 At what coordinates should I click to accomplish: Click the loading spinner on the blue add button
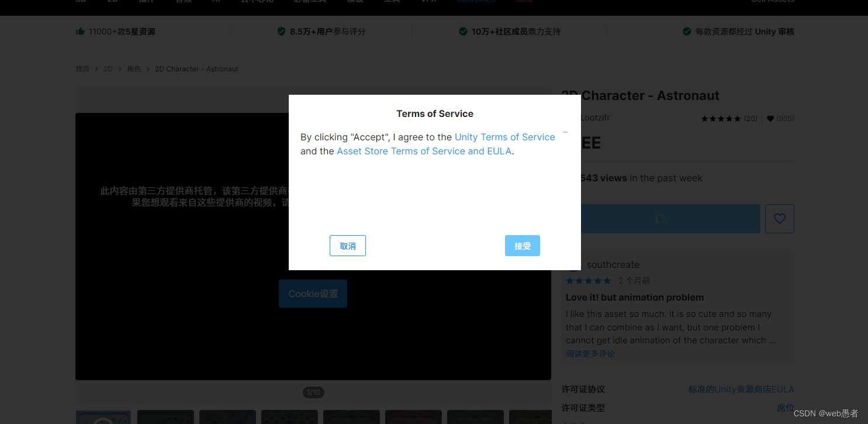click(x=660, y=218)
